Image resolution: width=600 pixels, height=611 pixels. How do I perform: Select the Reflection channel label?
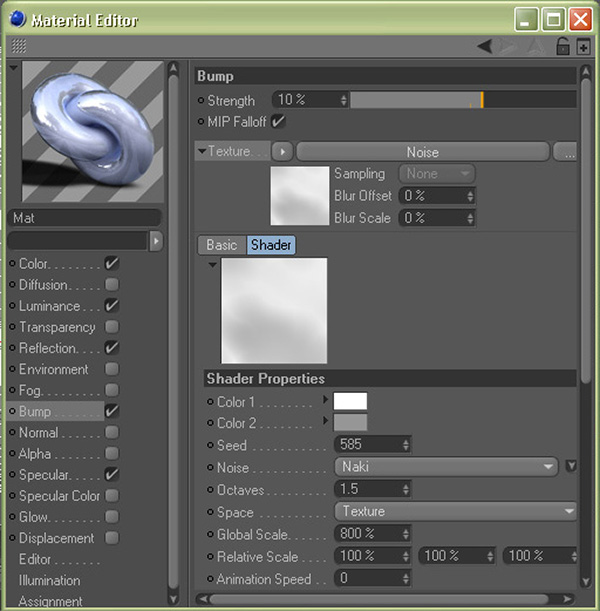48,348
